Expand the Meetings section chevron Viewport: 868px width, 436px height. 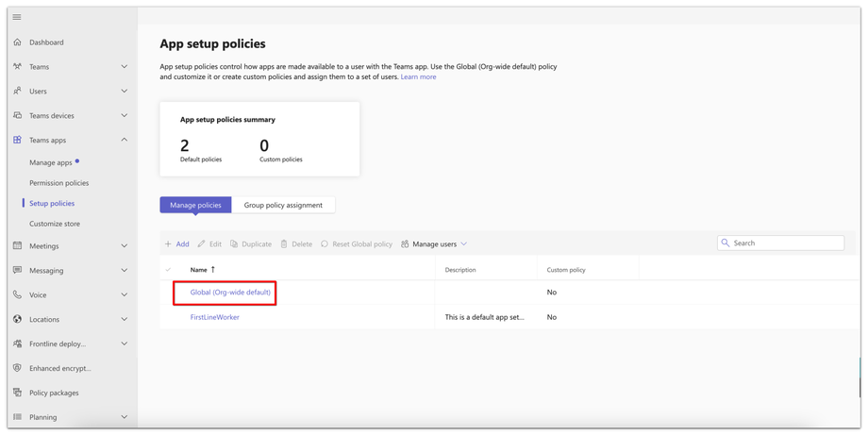(124, 246)
